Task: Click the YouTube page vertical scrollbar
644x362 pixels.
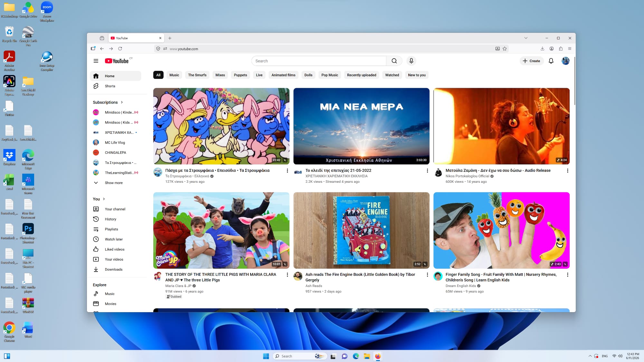Action: (574, 80)
